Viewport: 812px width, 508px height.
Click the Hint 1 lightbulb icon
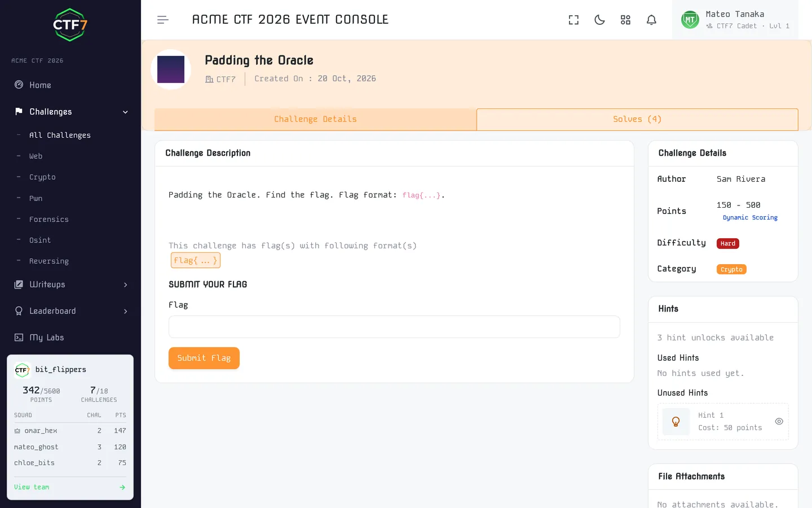tap(676, 422)
